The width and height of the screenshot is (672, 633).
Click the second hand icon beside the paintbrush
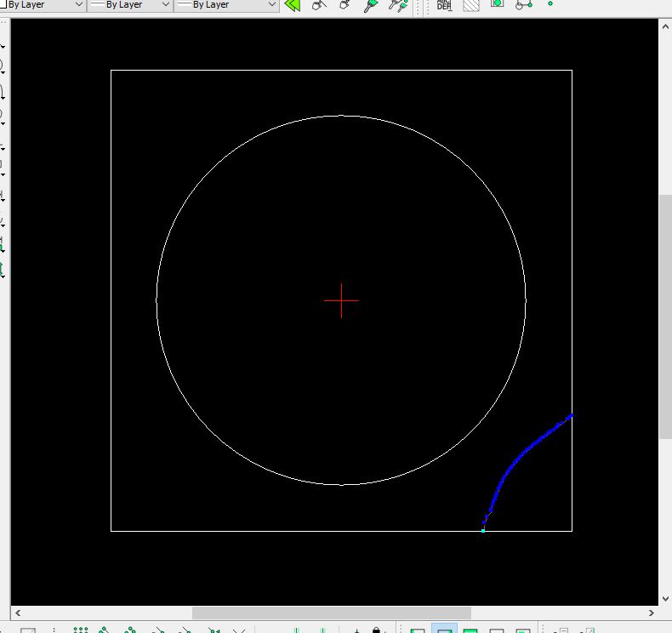point(345,5)
